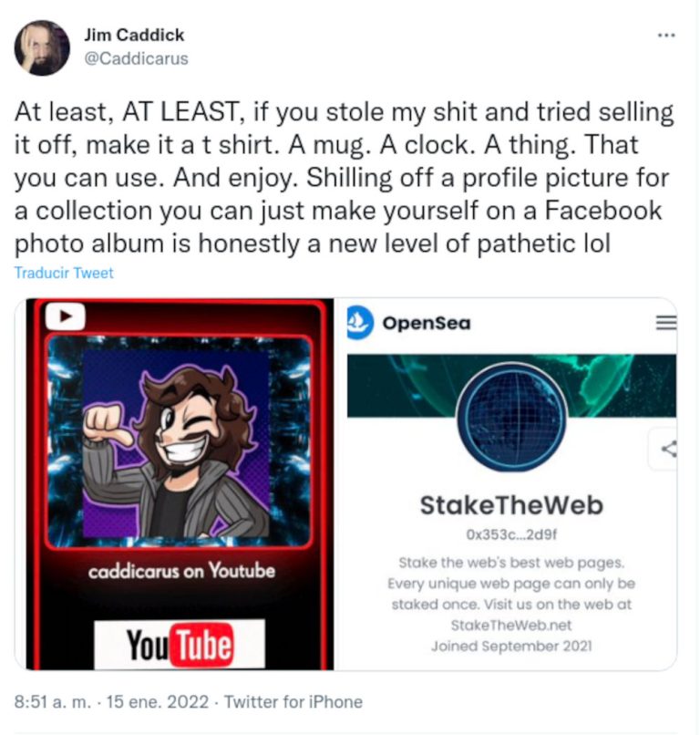The width and height of the screenshot is (700, 735).
Task: Click the StakeTheWeb green banner image
Action: click(511, 386)
